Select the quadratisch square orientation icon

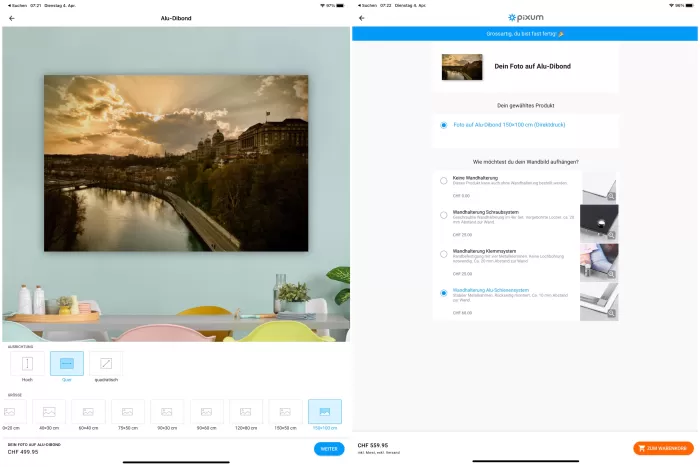pyautogui.click(x=106, y=363)
